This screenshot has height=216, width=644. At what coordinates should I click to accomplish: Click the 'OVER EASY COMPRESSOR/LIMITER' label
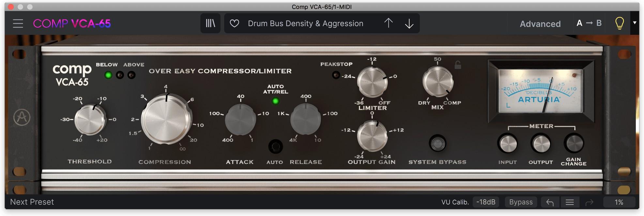coord(220,71)
